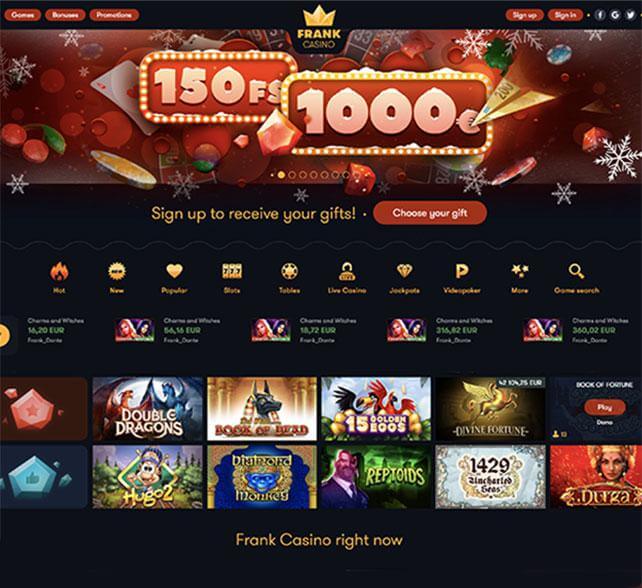Play the Book of Fortune game
642x588 pixels.
tap(605, 407)
